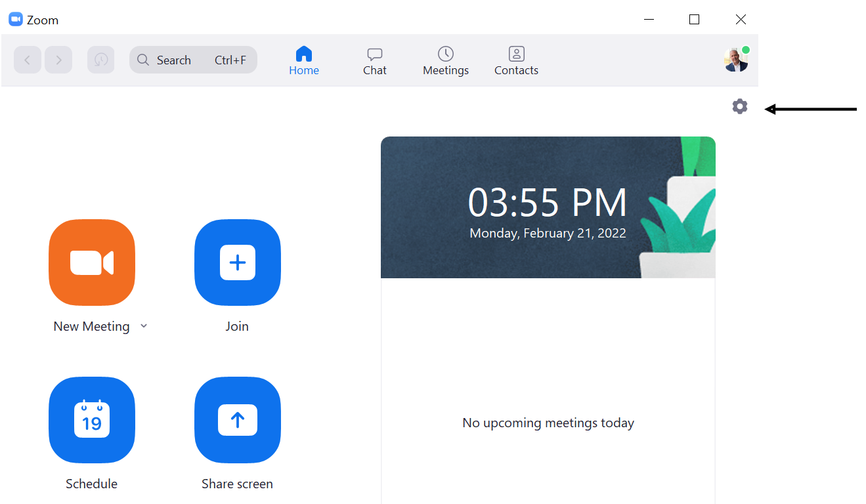The image size is (866, 504).
Task: Expand the New Meeting options chevron
Action: pyautogui.click(x=144, y=326)
